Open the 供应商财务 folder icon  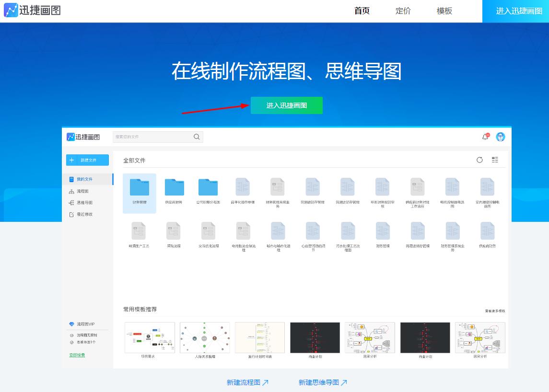click(175, 187)
